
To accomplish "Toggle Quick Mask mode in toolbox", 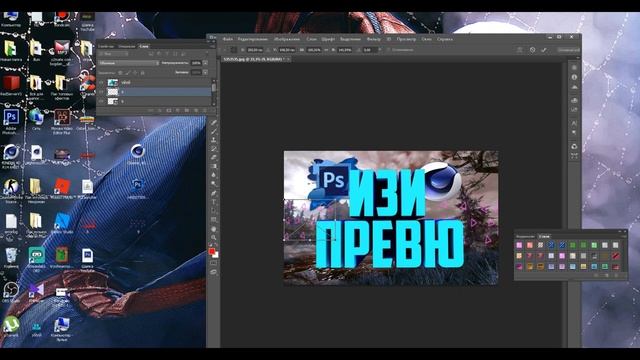I will [213, 263].
